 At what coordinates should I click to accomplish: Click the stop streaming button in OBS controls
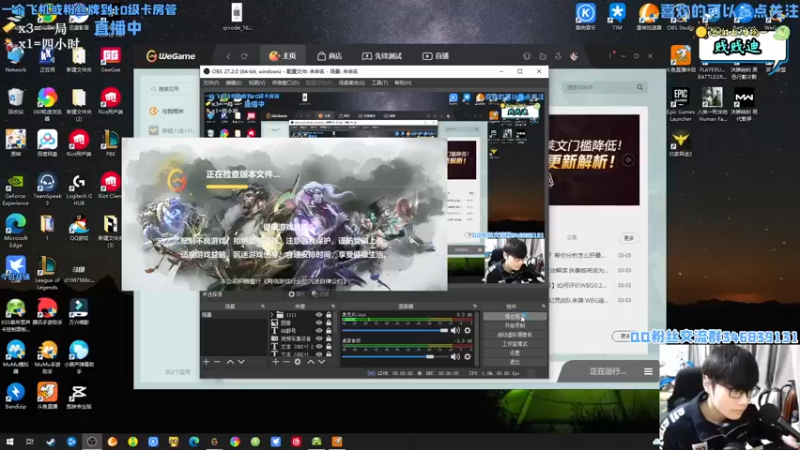514,316
